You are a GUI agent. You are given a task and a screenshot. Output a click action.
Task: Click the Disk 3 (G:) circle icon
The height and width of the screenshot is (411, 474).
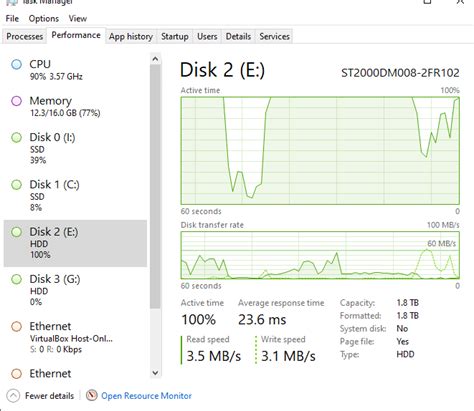click(x=16, y=279)
